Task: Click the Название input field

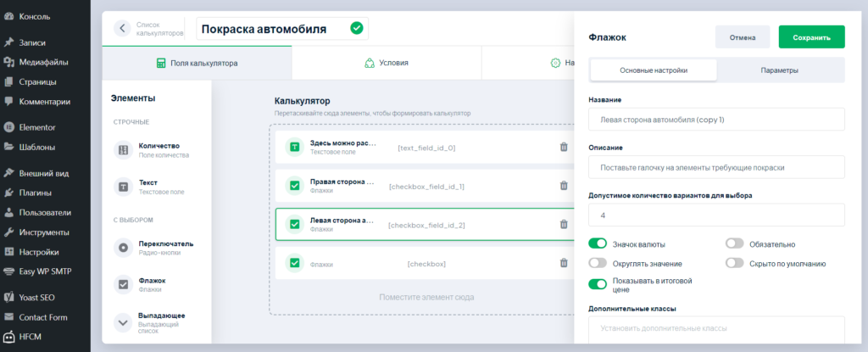Action: point(717,120)
